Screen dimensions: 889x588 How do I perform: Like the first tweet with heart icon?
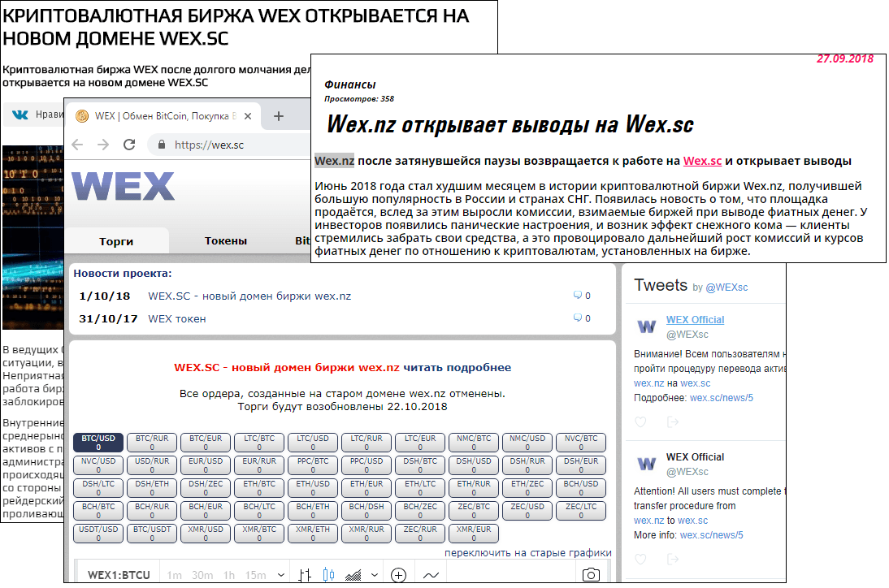640,422
